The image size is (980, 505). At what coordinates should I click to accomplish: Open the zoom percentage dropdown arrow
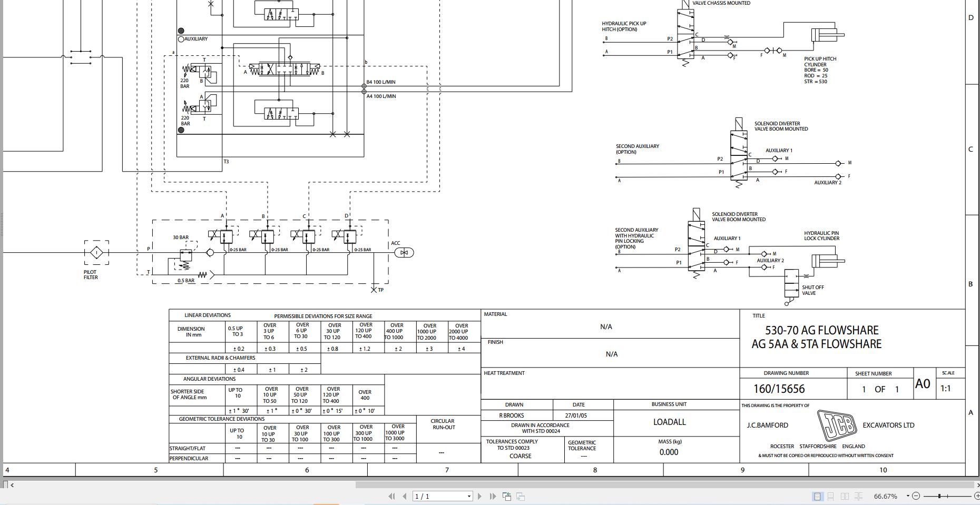[908, 496]
